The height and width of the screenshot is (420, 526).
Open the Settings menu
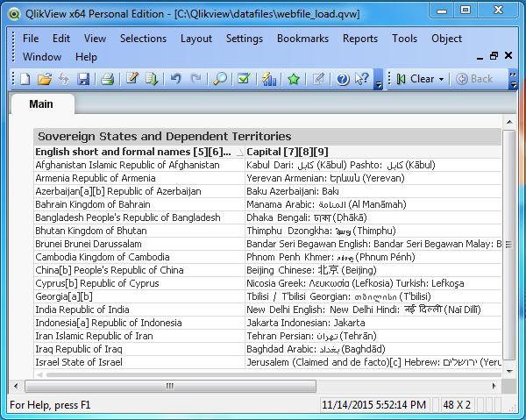(245, 39)
